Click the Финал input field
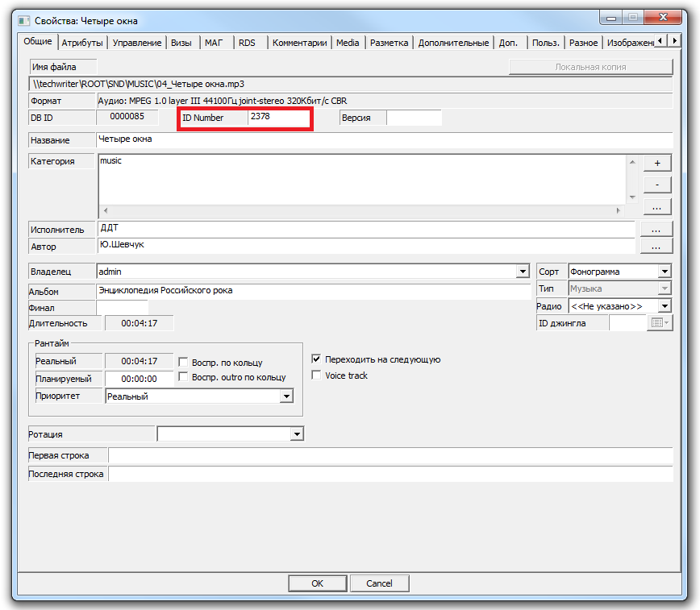Screen dimensions: 700x610 click(x=122, y=308)
